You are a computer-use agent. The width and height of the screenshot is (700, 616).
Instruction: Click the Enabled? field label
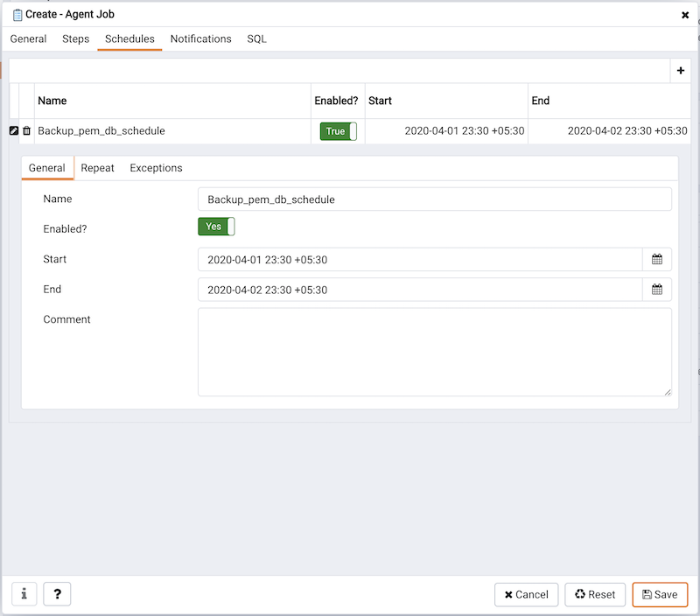click(65, 229)
